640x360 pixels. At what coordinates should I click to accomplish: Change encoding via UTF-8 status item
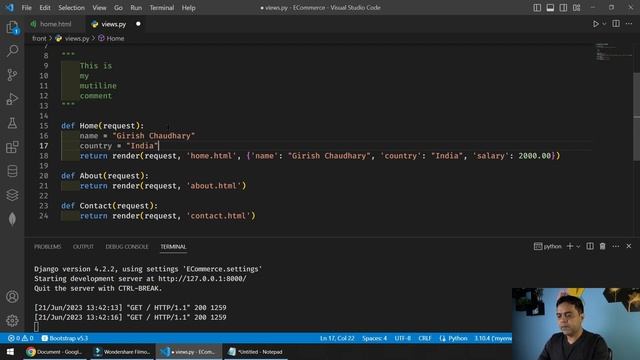click(x=402, y=338)
